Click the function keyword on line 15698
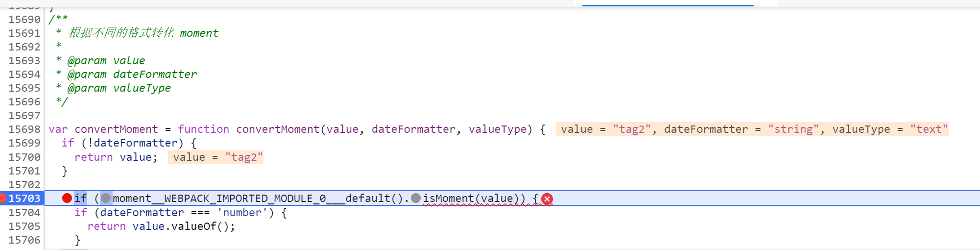 203,129
